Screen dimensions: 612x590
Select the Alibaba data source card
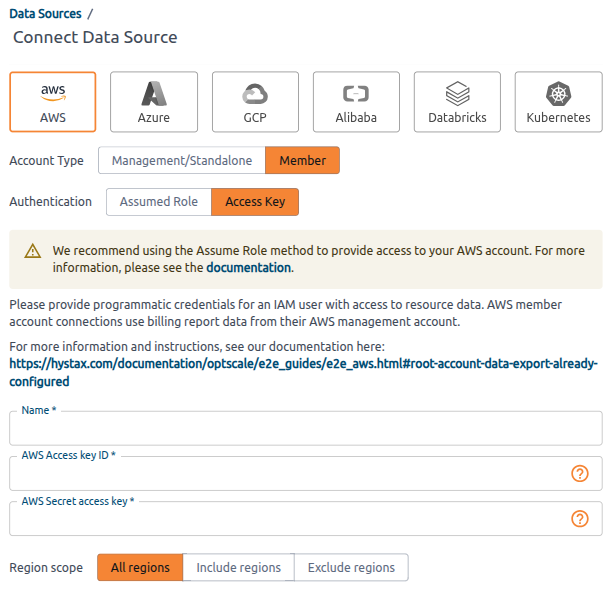(356, 102)
